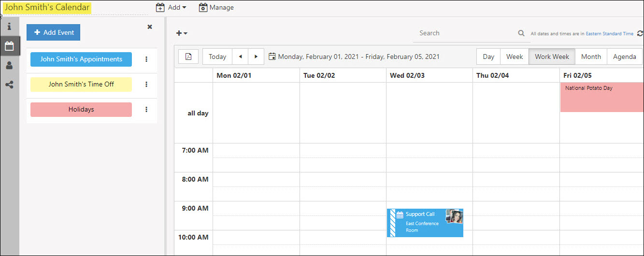Image resolution: width=644 pixels, height=256 pixels.
Task: Click into the Search field
Action: (x=464, y=33)
